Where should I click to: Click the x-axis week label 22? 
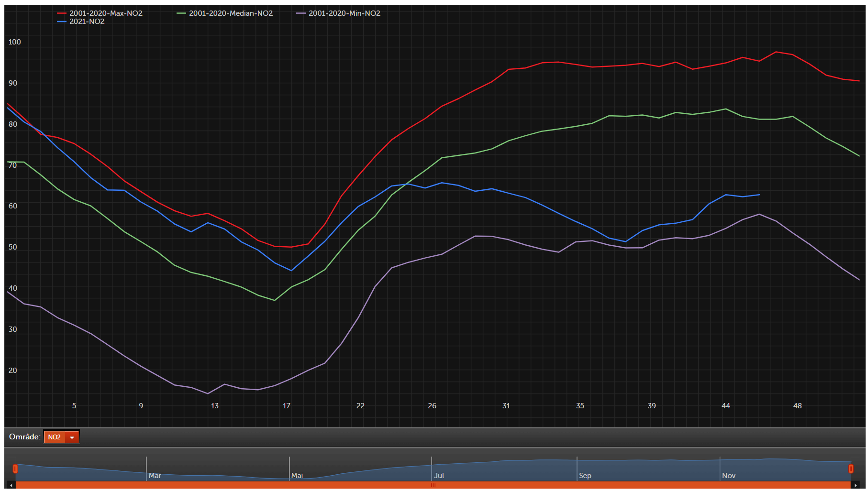360,406
